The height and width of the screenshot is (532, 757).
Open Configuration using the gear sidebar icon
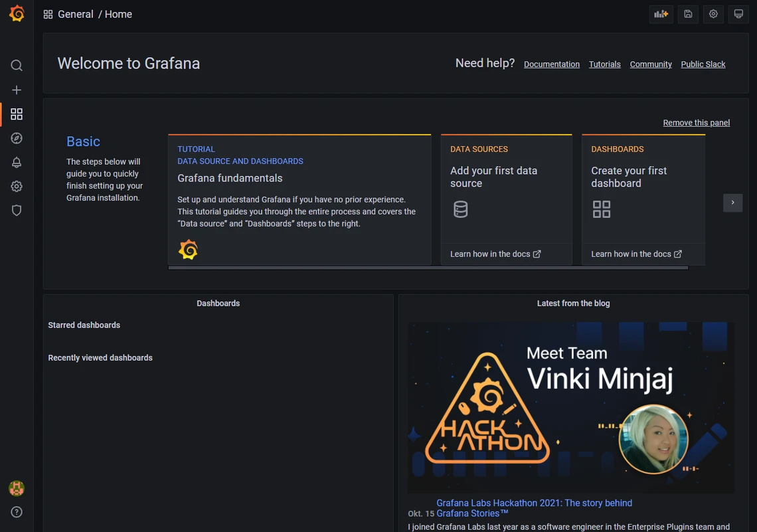[x=16, y=186]
